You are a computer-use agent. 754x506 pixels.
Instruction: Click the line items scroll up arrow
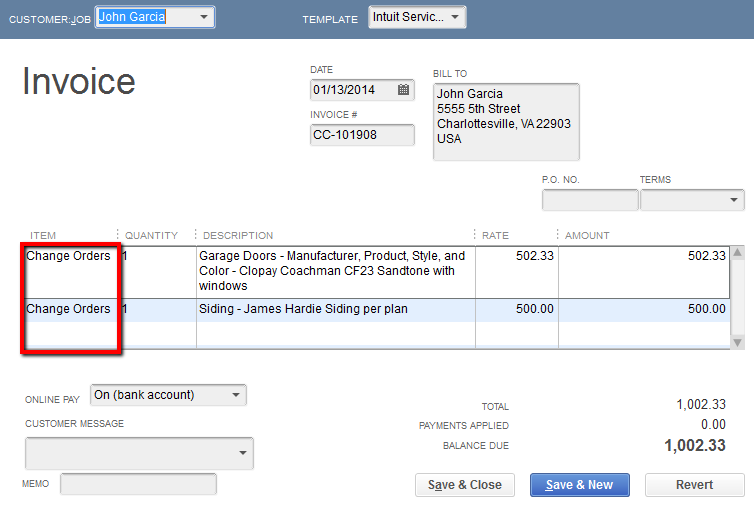737,253
